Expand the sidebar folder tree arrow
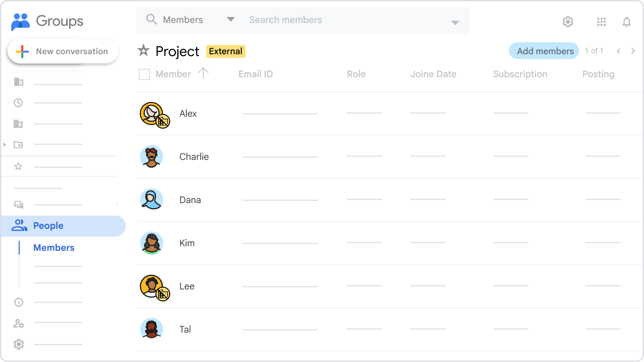644x362 pixels. click(5, 145)
